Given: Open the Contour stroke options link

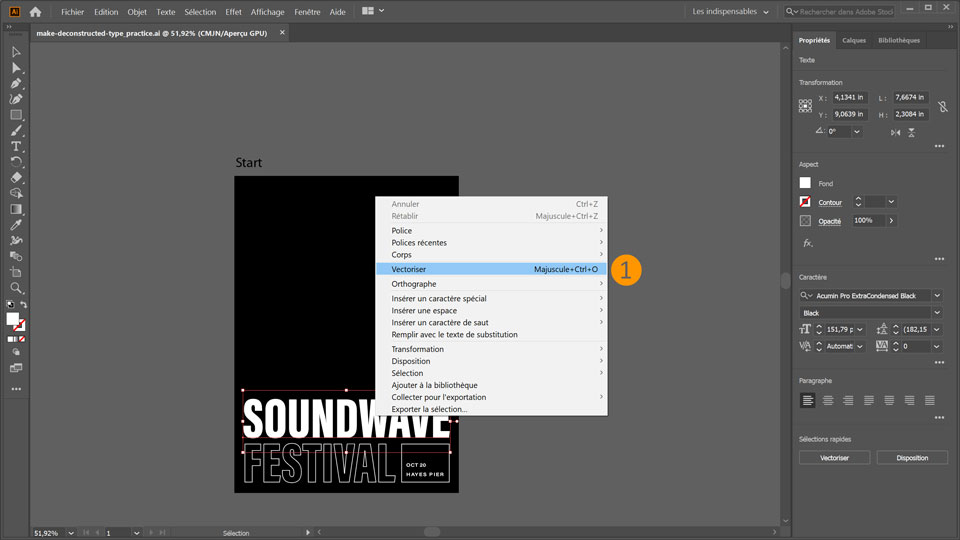Looking at the screenshot, I should tap(830, 203).
